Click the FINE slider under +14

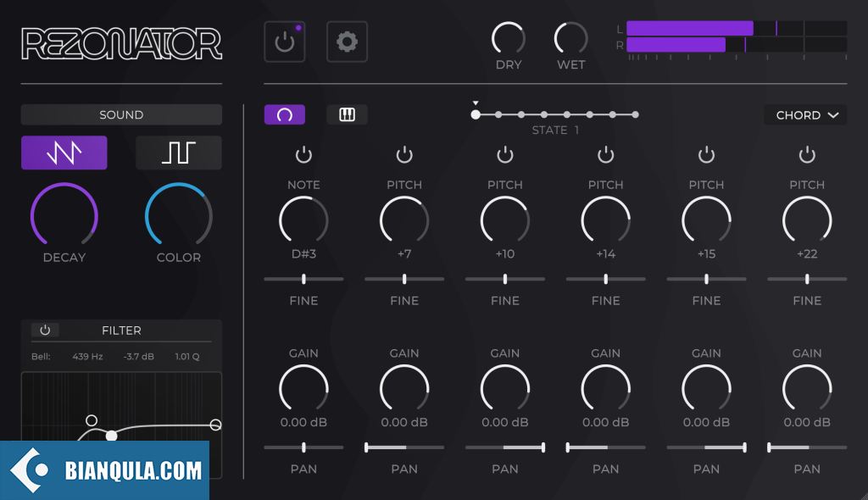tap(605, 279)
